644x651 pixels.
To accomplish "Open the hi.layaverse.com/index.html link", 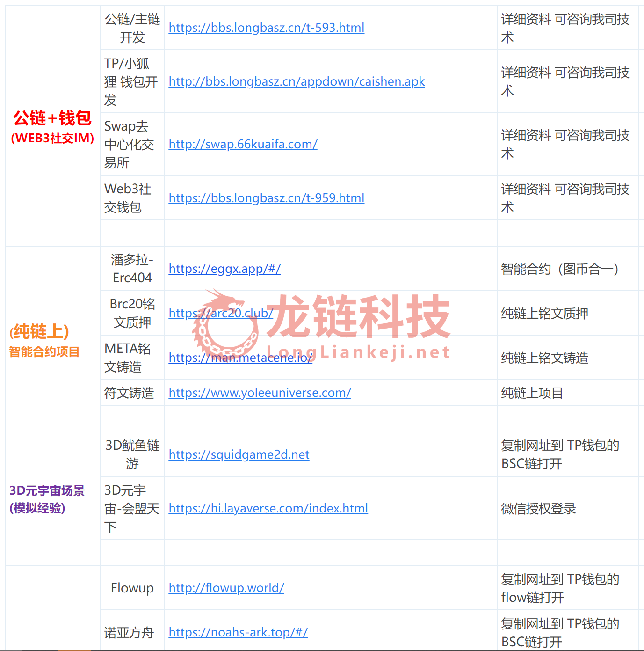I will pos(268,508).
